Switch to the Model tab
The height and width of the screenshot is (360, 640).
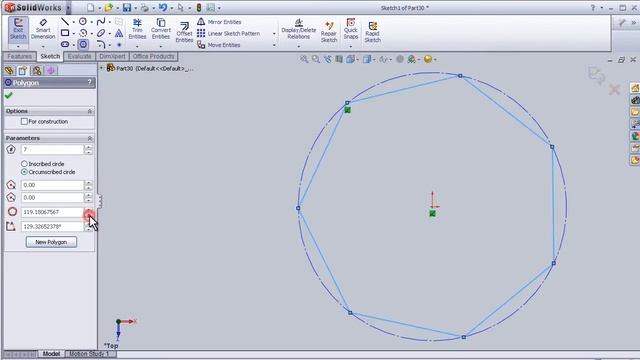click(x=51, y=354)
